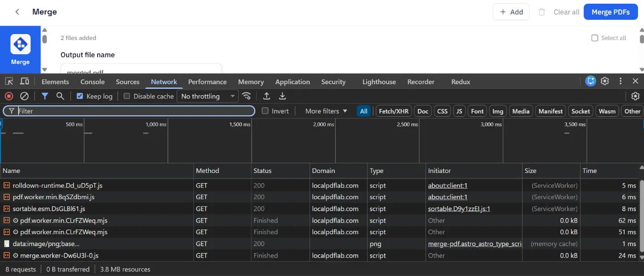Screen dimensions: 644x276
Task: Switch to the Console tab
Action: pyautogui.click(x=92, y=81)
